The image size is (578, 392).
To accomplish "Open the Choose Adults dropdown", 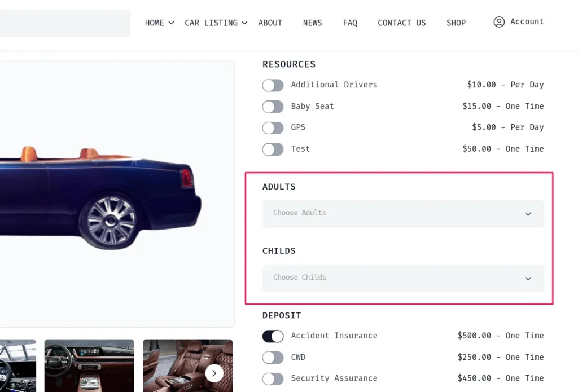I will [403, 214].
